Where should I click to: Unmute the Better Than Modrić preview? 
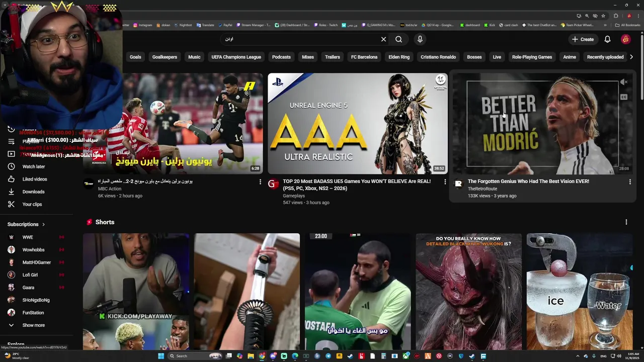(x=624, y=82)
